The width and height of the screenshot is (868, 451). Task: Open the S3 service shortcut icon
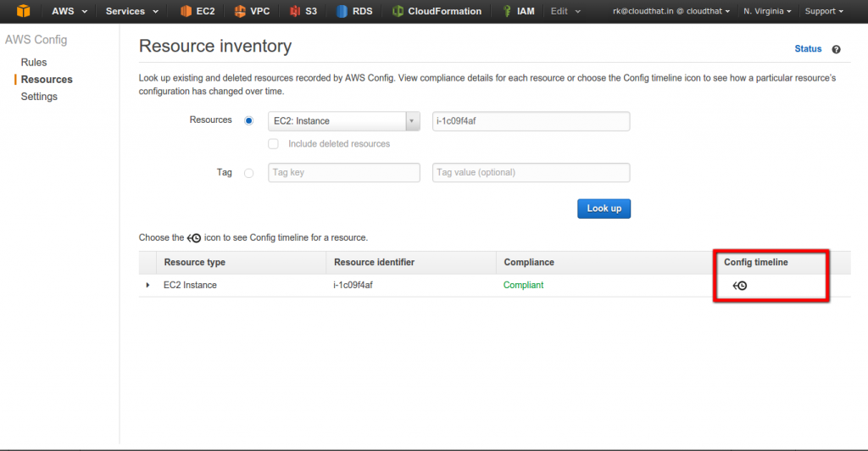pos(295,11)
